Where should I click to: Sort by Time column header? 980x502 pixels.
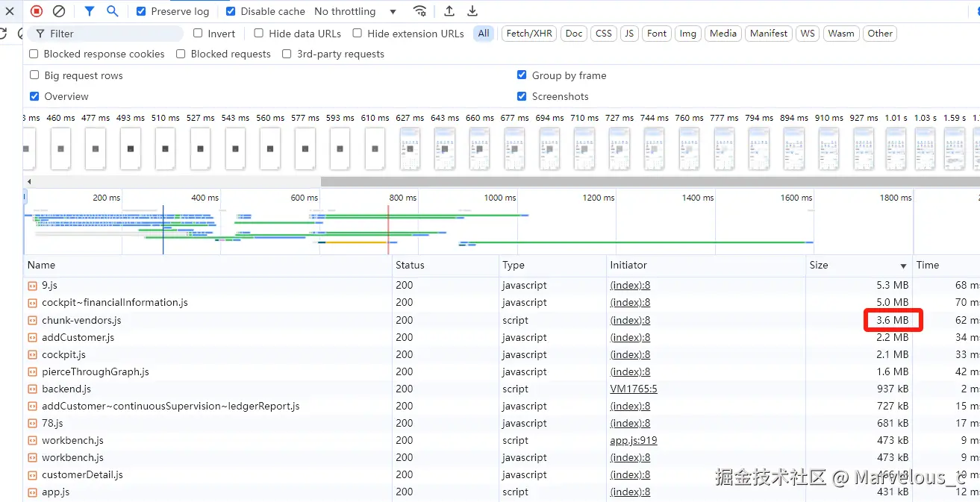coord(946,266)
